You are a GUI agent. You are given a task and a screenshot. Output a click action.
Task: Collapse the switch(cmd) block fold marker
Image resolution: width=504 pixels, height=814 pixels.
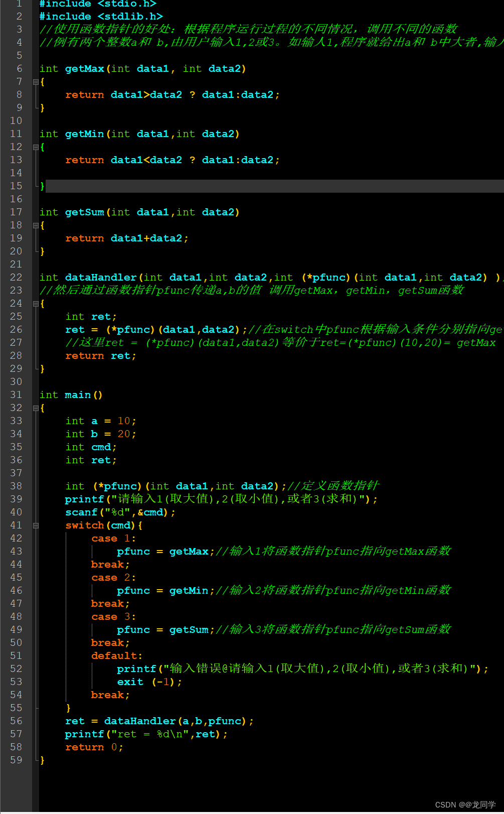(x=36, y=525)
